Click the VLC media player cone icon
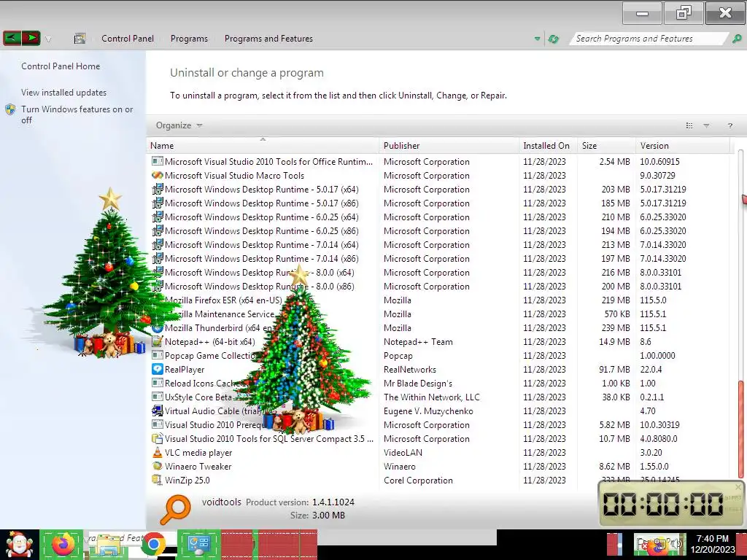747x560 pixels. [x=158, y=452]
